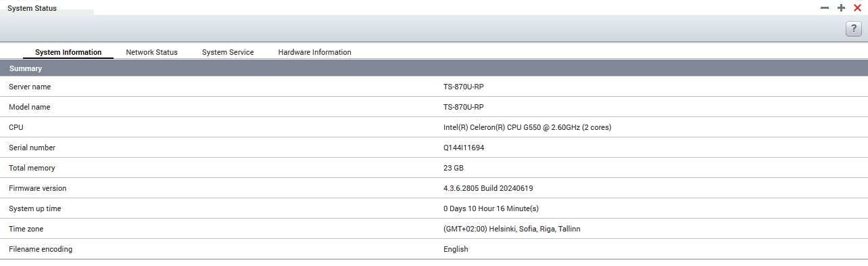Maximize the System Status window using plus icon
The width and height of the screenshot is (868, 266).
(x=841, y=7)
